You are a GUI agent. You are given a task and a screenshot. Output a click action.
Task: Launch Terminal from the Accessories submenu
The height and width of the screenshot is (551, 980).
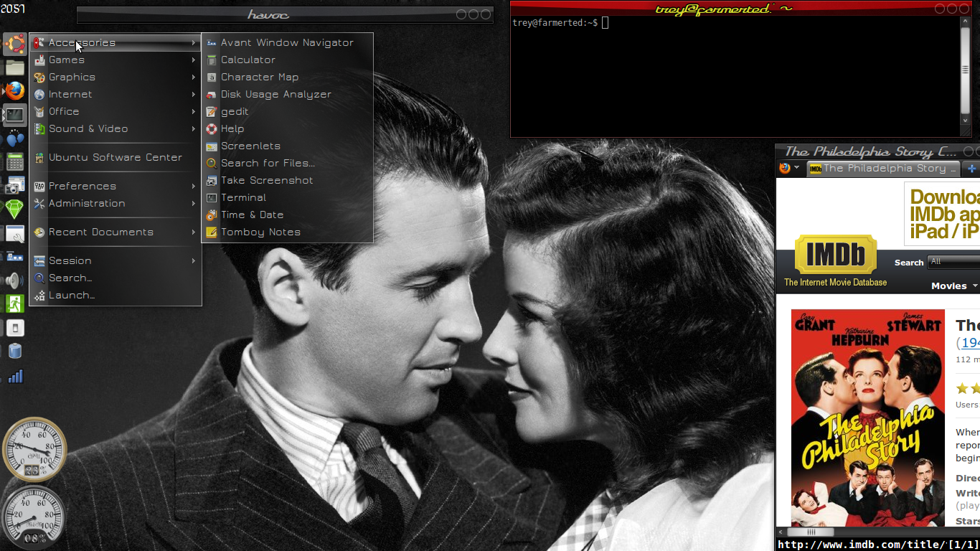tap(287, 198)
